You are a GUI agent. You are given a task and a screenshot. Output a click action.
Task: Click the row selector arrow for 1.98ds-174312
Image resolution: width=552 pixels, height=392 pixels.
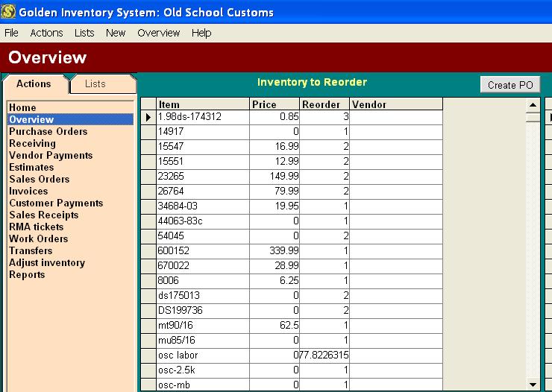coord(148,117)
